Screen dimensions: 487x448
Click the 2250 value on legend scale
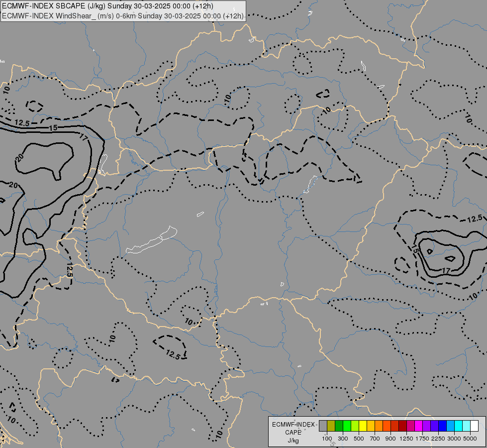click(438, 439)
